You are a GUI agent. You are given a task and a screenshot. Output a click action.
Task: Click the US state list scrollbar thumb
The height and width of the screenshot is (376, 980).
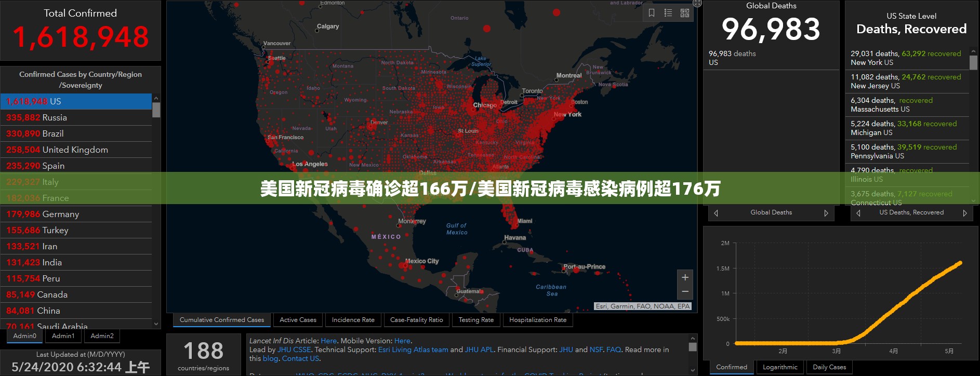click(973, 62)
